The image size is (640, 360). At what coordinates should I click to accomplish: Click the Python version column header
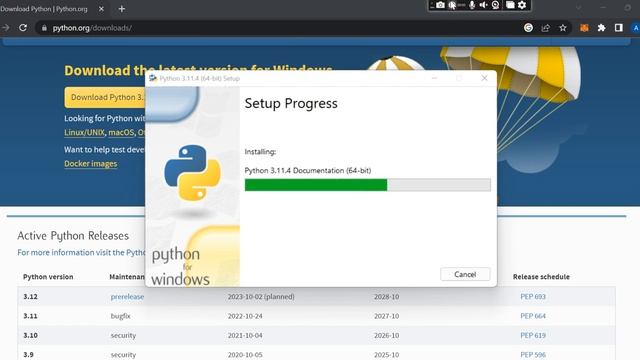[48, 277]
